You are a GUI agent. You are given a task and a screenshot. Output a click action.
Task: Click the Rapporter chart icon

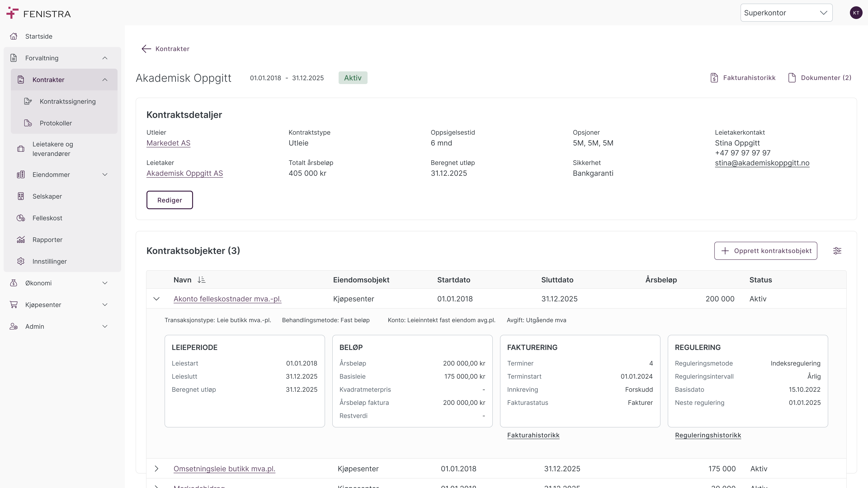[x=21, y=240]
